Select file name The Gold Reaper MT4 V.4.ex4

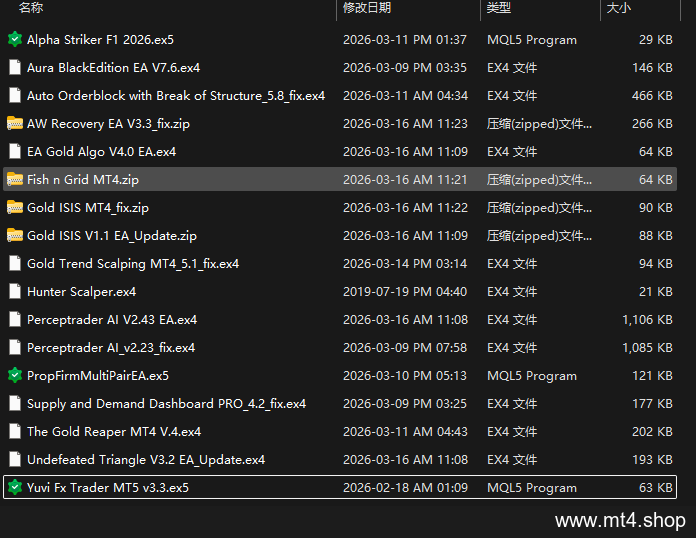pos(114,431)
